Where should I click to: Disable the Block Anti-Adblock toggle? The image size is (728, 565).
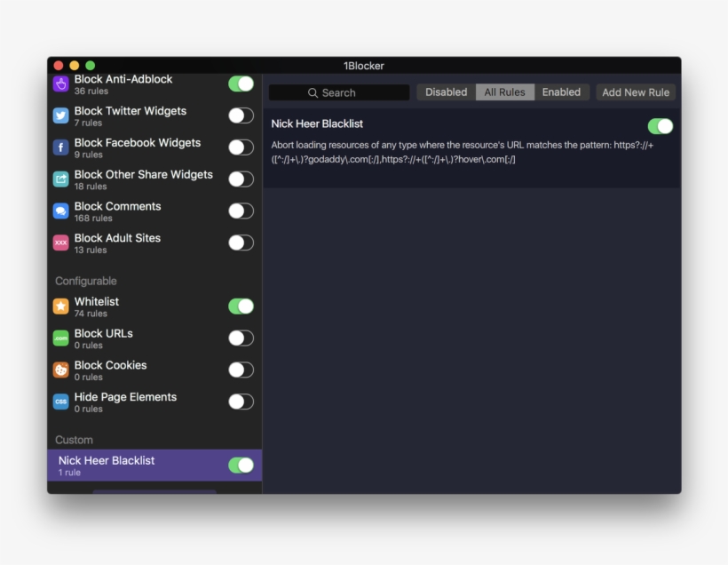(241, 84)
